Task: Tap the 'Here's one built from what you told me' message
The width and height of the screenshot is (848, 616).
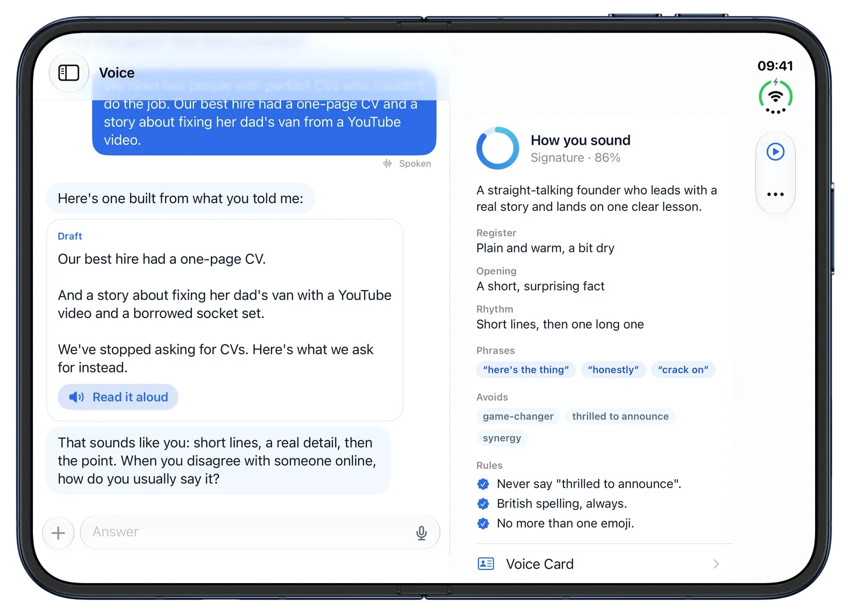Action: click(x=180, y=198)
